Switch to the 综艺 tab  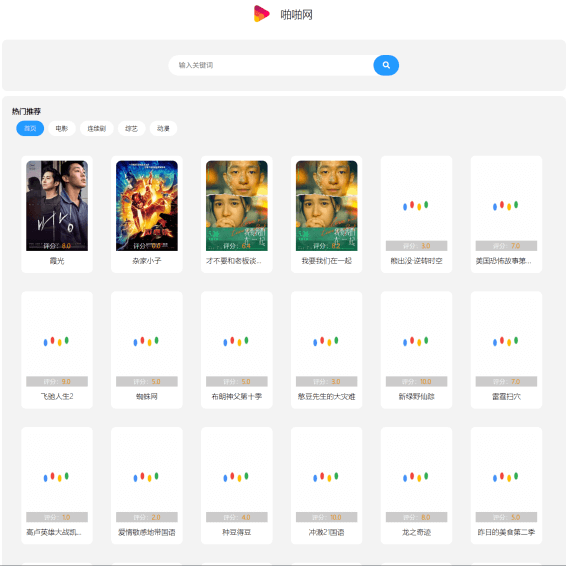click(131, 129)
